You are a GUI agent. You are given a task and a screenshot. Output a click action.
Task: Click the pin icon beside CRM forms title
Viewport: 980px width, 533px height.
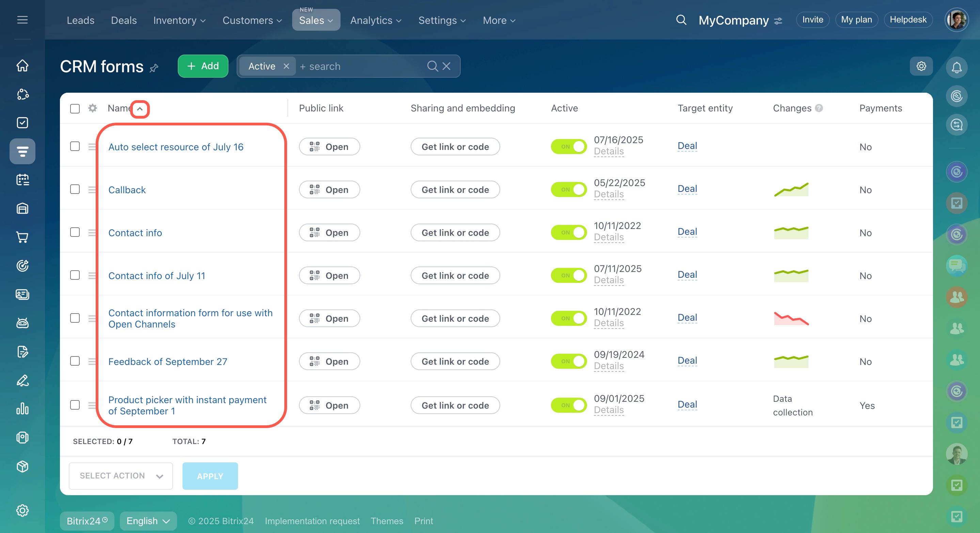pos(154,68)
